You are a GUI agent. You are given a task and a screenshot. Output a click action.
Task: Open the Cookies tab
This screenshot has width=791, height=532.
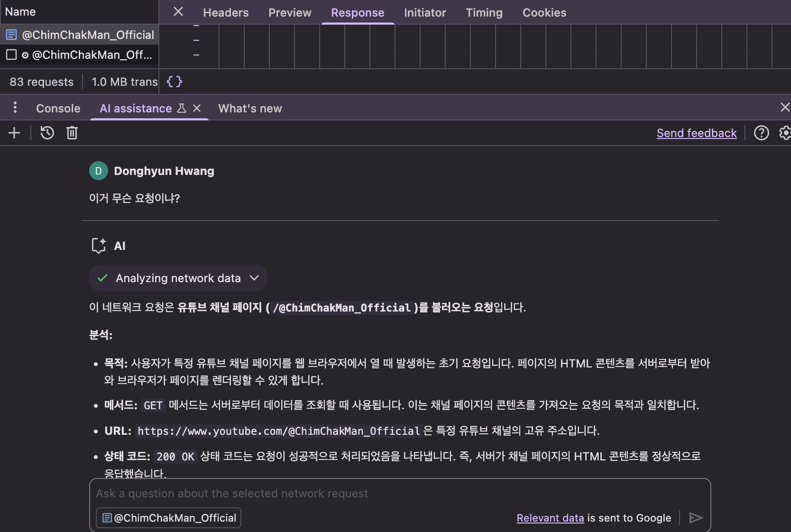click(x=544, y=13)
